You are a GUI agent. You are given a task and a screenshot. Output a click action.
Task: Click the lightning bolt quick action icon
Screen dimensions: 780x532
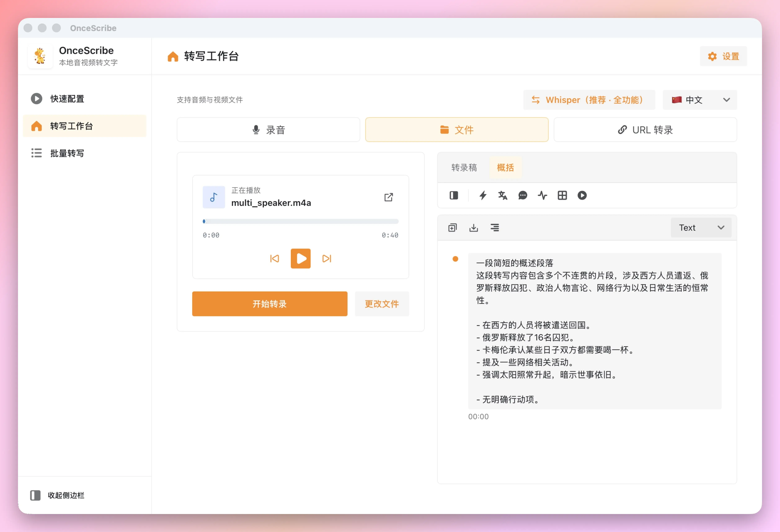click(x=483, y=195)
